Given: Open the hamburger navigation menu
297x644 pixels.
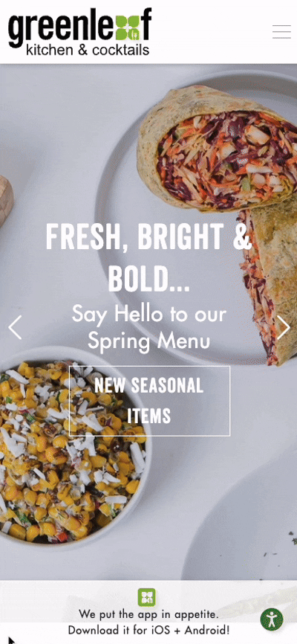Looking at the screenshot, I should 281,32.
